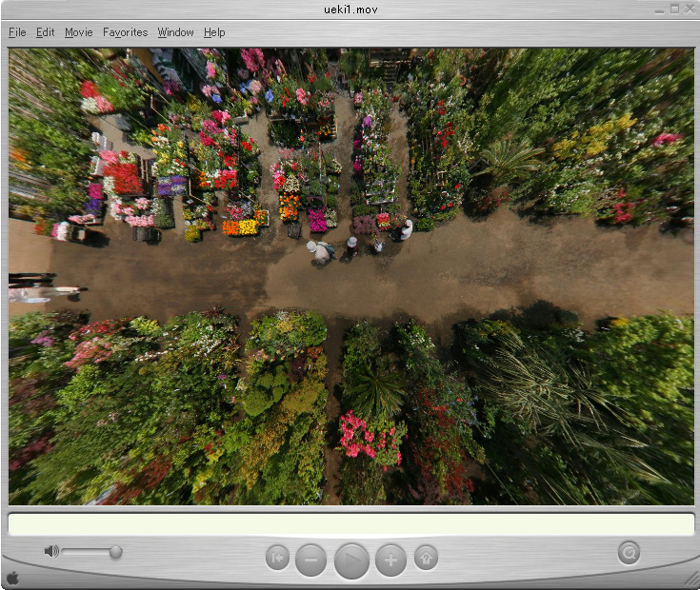The height and width of the screenshot is (590, 700).
Task: Open the File menu
Action: [17, 32]
